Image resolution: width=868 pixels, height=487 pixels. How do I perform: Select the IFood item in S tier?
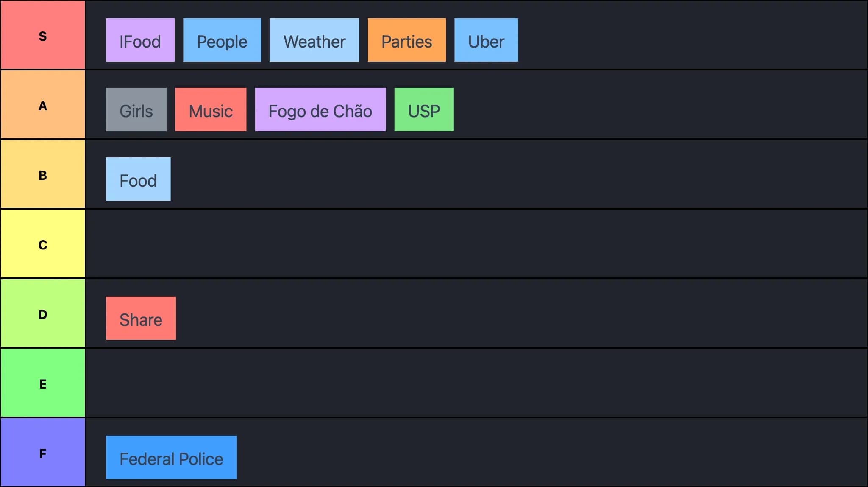pyautogui.click(x=140, y=40)
